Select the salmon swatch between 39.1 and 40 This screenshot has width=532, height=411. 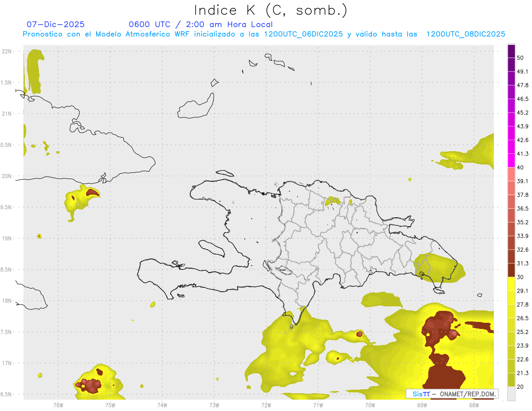pyautogui.click(x=512, y=174)
